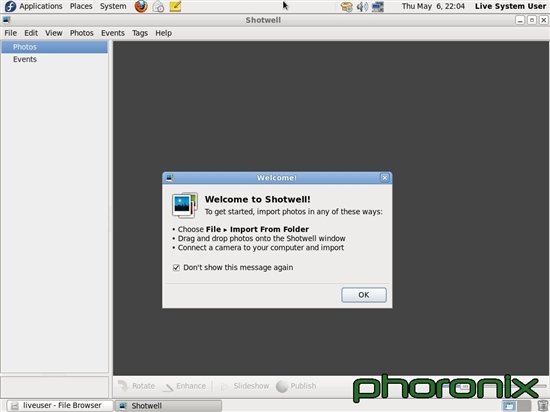Open Shotwell's Edit menu
550x412 pixels.
[x=31, y=33]
